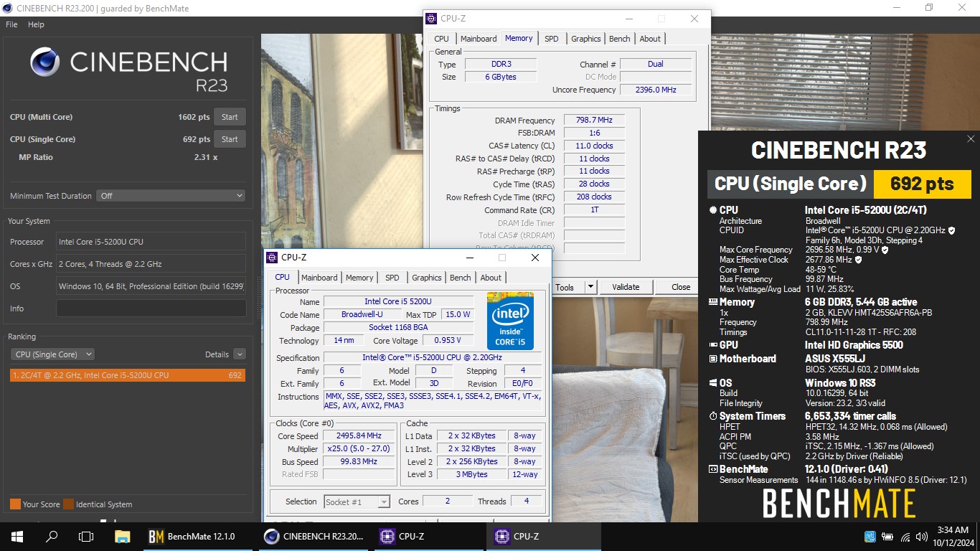Open the Windows Start menu
The height and width of the screenshot is (551, 980).
click(x=17, y=536)
